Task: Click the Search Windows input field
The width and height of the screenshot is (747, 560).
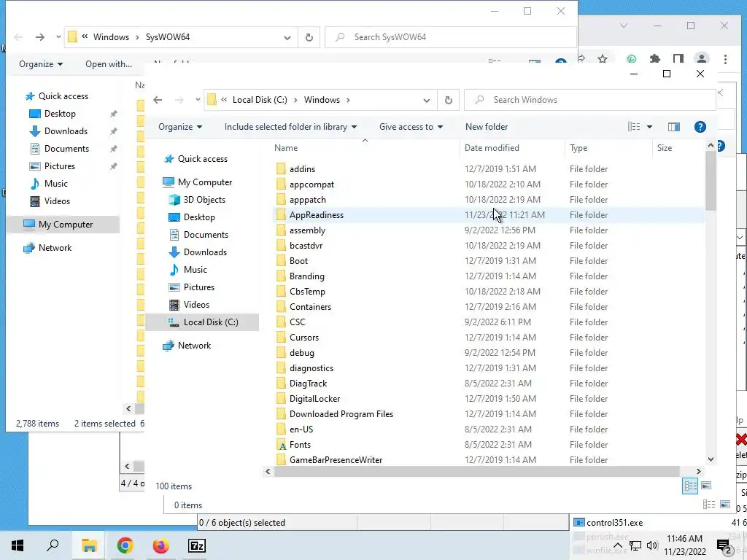Action: pyautogui.click(x=589, y=100)
